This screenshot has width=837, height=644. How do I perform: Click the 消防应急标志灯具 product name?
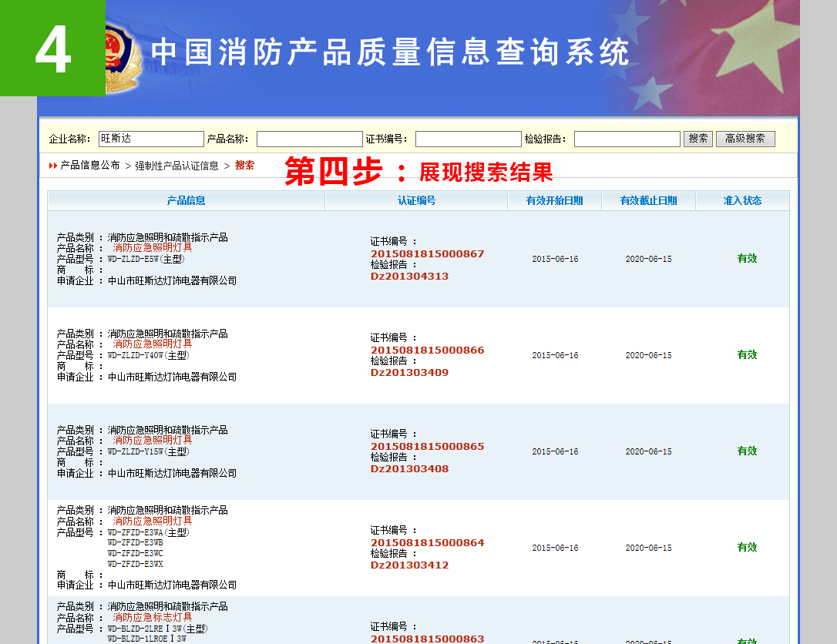[152, 617]
